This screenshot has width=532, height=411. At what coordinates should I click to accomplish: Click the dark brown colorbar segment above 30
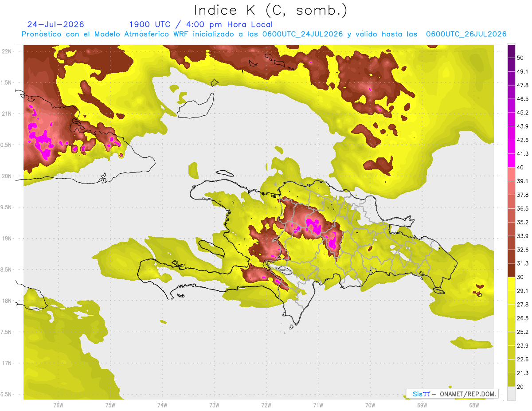click(x=511, y=270)
